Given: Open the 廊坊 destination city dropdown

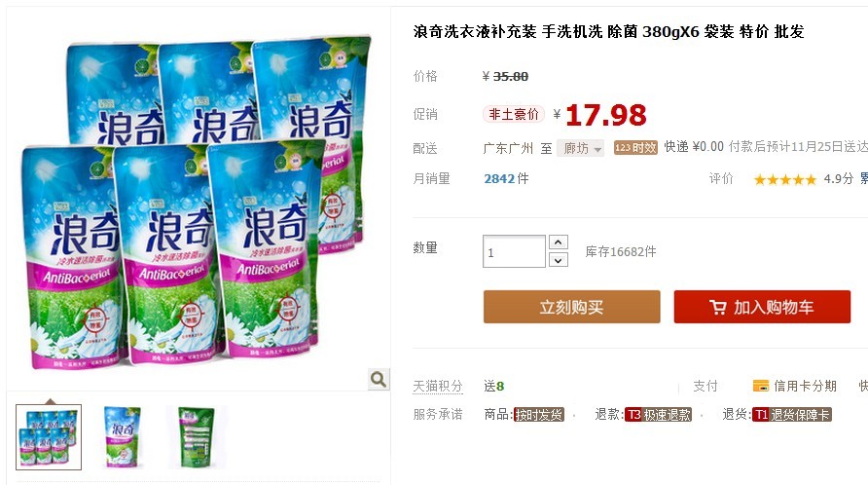Looking at the screenshot, I should click(x=581, y=149).
